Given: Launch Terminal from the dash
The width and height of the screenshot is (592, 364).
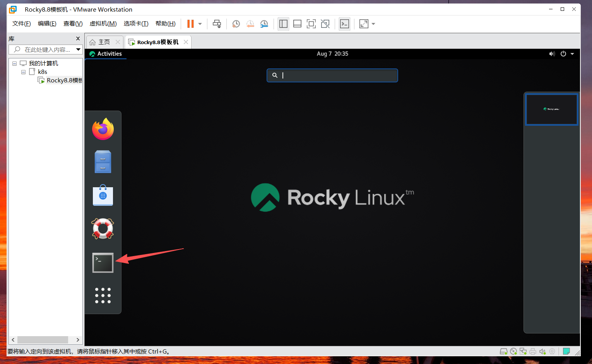Looking at the screenshot, I should (x=103, y=263).
